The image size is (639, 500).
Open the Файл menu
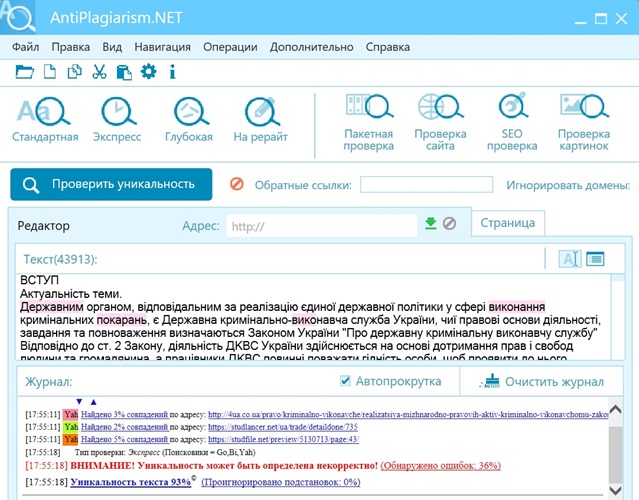[26, 47]
